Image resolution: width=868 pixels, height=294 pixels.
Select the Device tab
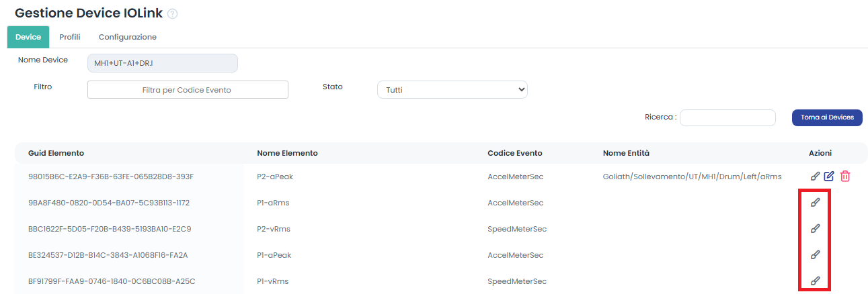click(28, 37)
